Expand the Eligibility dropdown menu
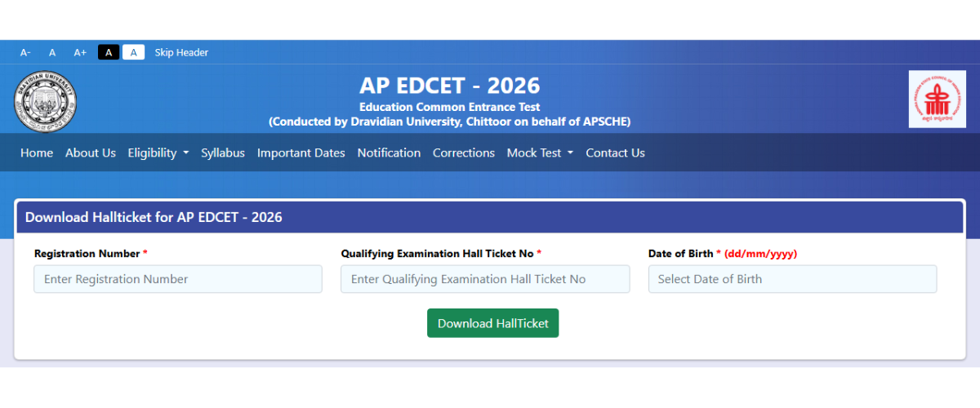The image size is (980, 408). [158, 153]
